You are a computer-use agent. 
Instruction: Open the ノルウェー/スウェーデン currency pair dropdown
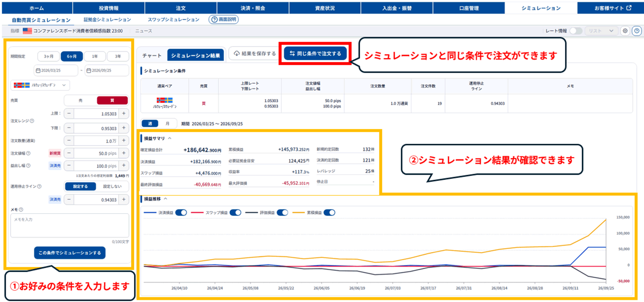[x=40, y=85]
